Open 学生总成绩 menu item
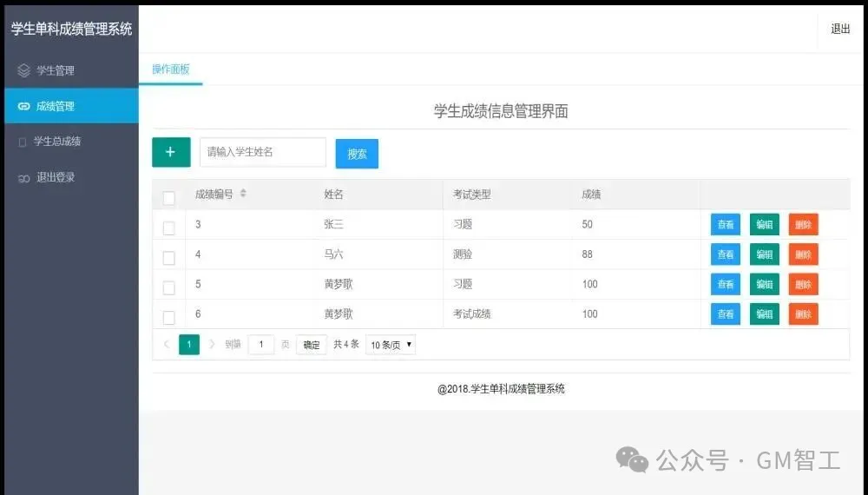Screen dimensions: 868x495 (57, 142)
